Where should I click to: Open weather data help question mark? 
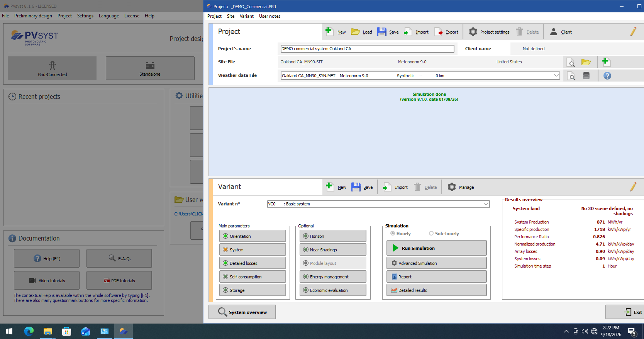coord(607,76)
